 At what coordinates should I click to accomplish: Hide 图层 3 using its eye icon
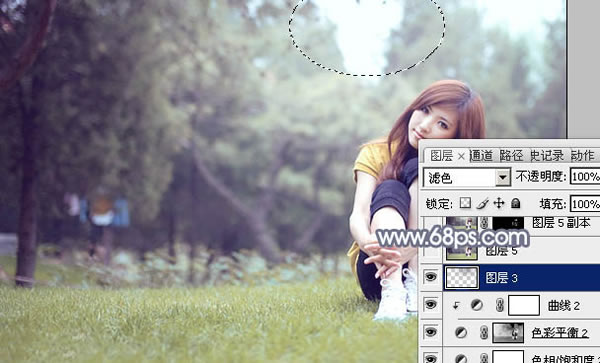pos(430,277)
